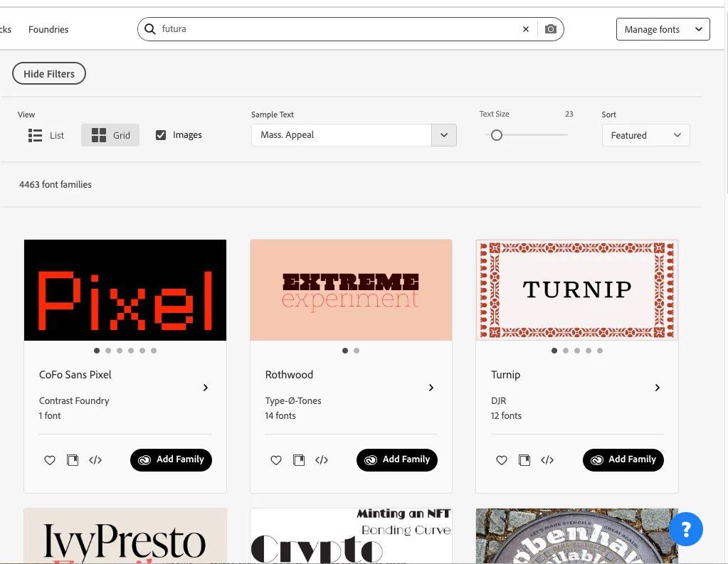Open the Crypto preview image
This screenshot has width=728, height=564.
(x=351, y=536)
